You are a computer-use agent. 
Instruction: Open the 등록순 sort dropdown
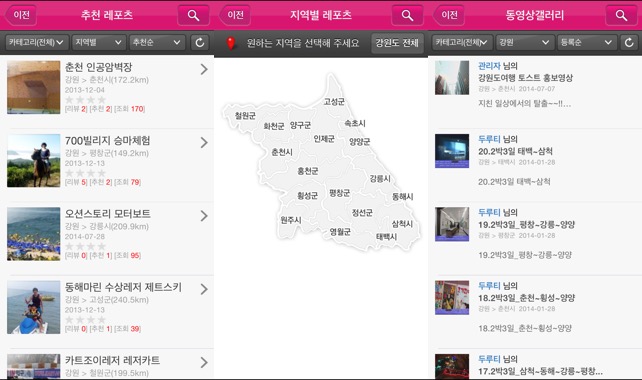click(x=586, y=42)
